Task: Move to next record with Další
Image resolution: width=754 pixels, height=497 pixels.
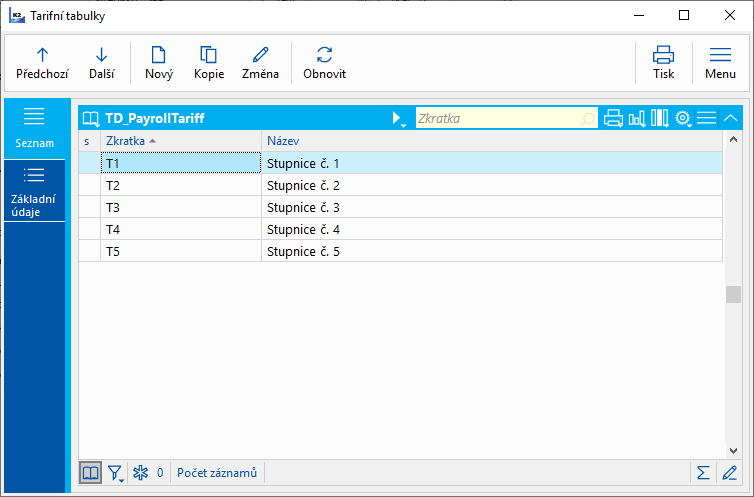Action: pyautogui.click(x=101, y=63)
